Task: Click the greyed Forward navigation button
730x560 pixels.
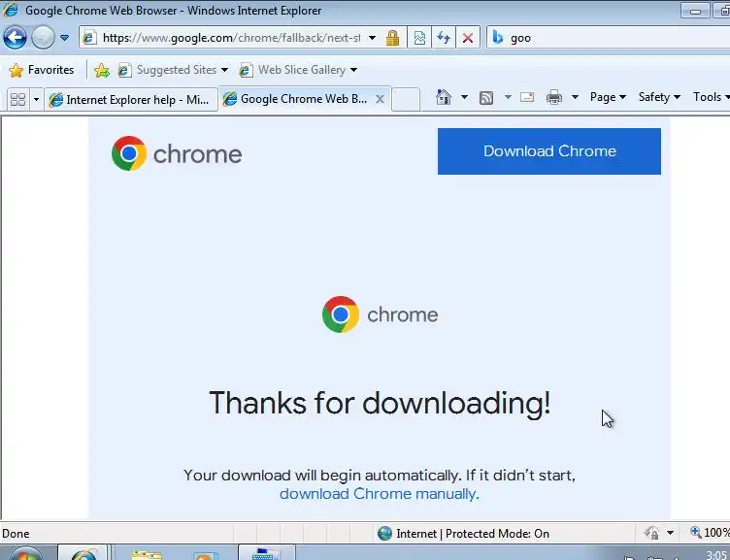Action: [43, 38]
